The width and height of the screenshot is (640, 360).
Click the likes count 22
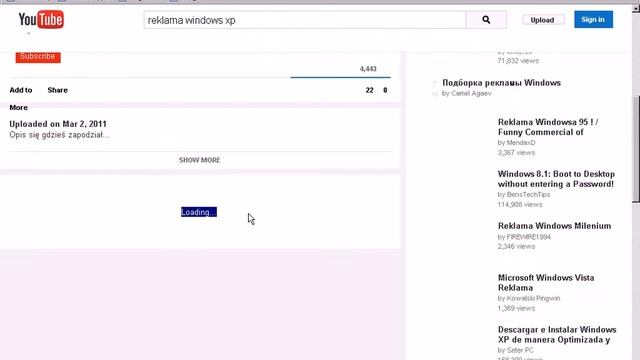(x=369, y=90)
